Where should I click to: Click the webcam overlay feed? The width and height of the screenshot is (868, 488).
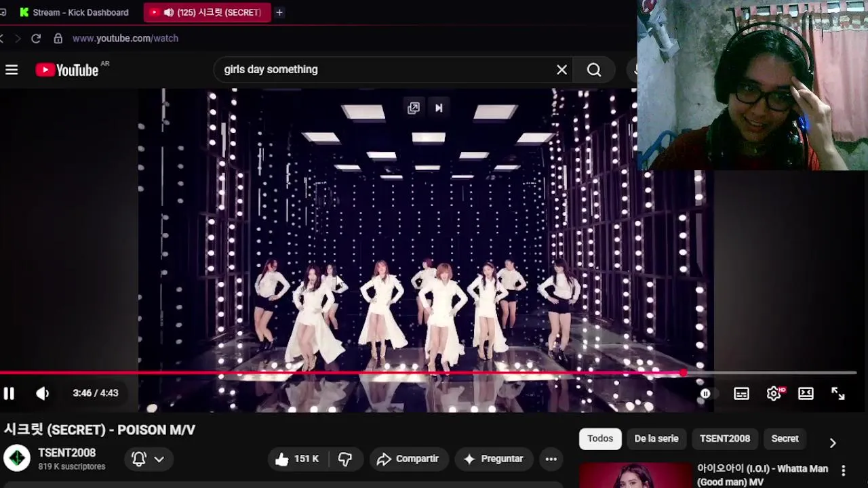click(x=753, y=85)
